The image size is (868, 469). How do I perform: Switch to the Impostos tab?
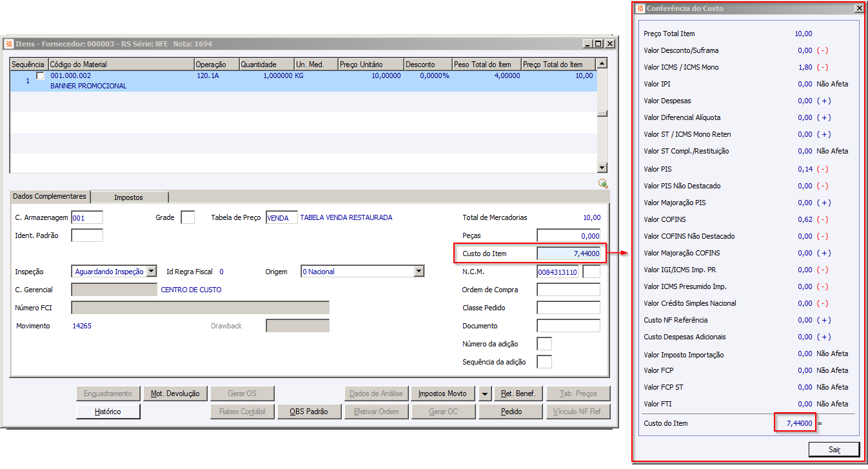pyautogui.click(x=129, y=197)
